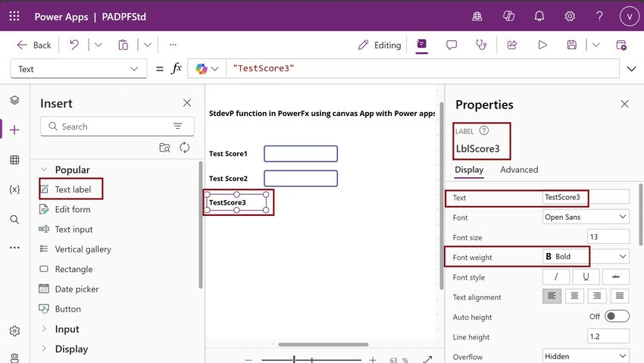Open the Variables {x} icon
The image size is (644, 363).
point(14,189)
